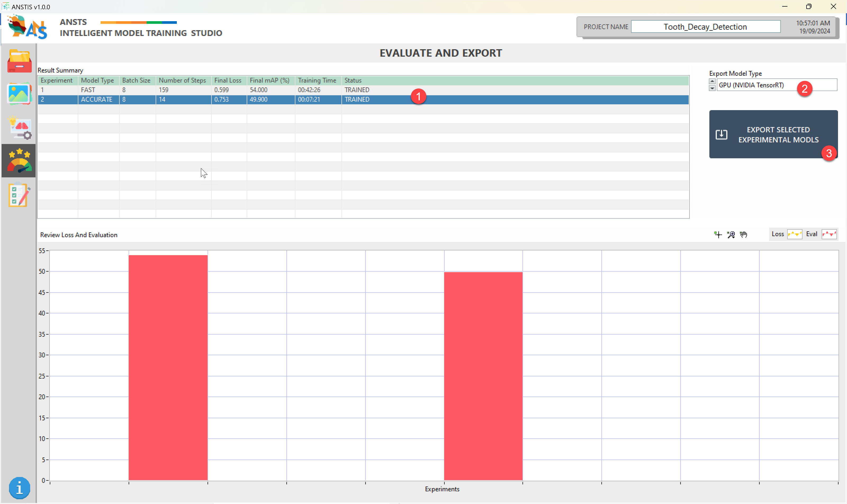This screenshot has width=847, height=504.
Task: Click the blue info icon
Action: tap(19, 488)
